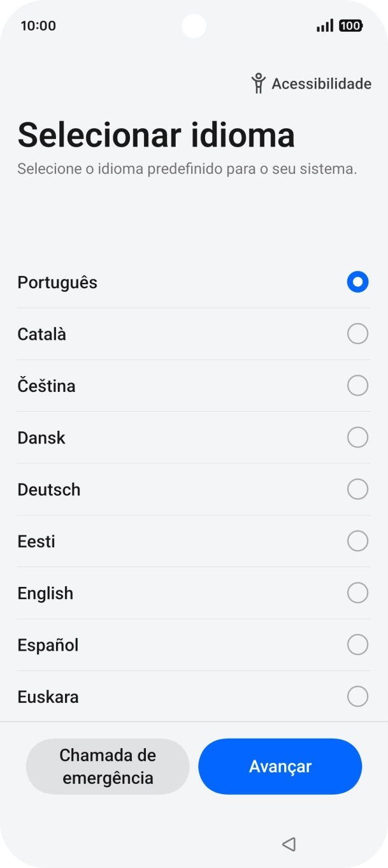The image size is (388, 868).
Task: Tap the Acessibilidade label text
Action: point(321,83)
